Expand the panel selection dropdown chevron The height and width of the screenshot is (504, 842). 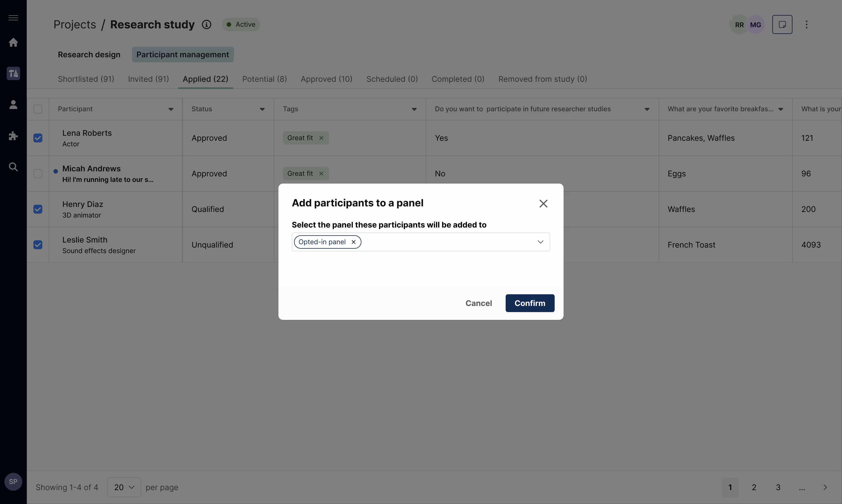click(x=540, y=242)
